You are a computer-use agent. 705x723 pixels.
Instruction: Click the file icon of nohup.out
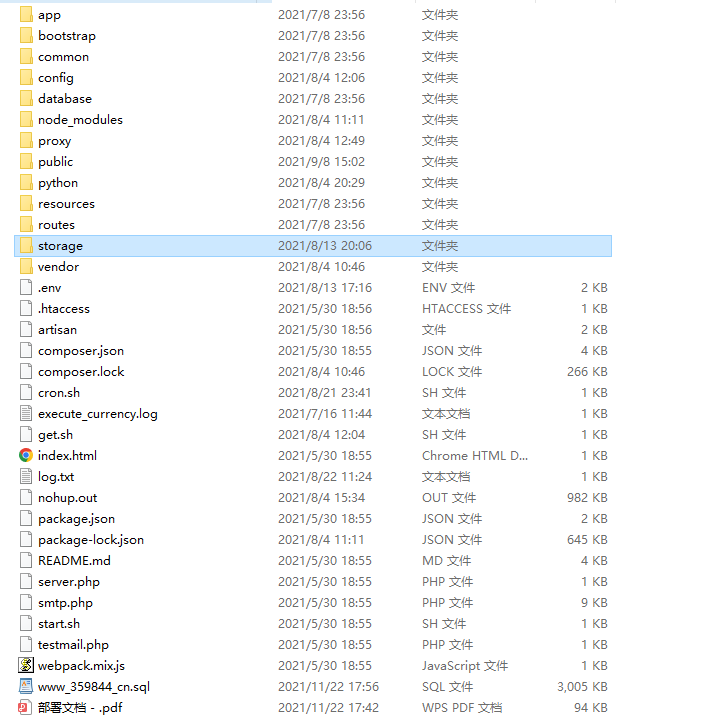coord(26,497)
